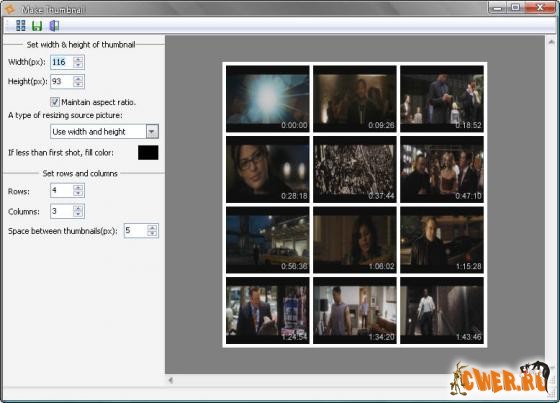Increase thumbnail spacing with up arrow
The width and height of the screenshot is (560, 403).
coord(152,228)
